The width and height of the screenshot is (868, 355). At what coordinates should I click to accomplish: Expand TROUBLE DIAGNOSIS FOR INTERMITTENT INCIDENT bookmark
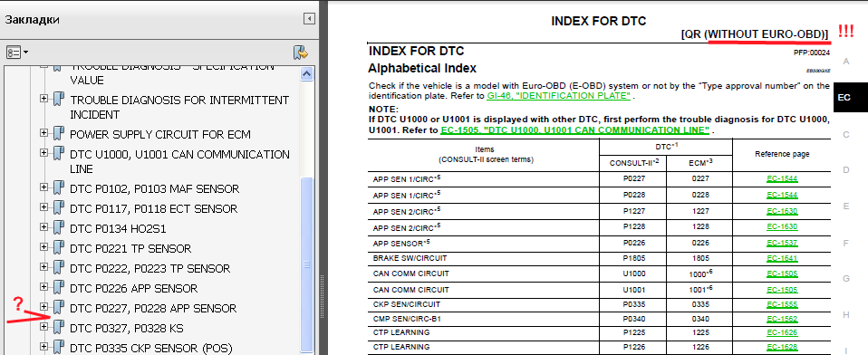click(43, 99)
